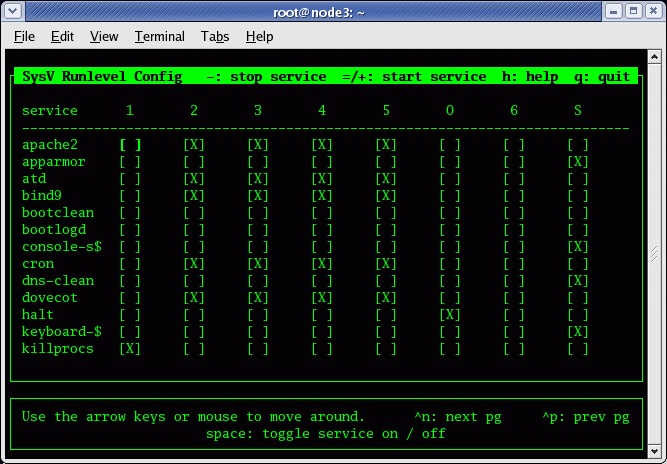Screen dimensions: 667x464
Task: Open the View menu
Action: [104, 37]
